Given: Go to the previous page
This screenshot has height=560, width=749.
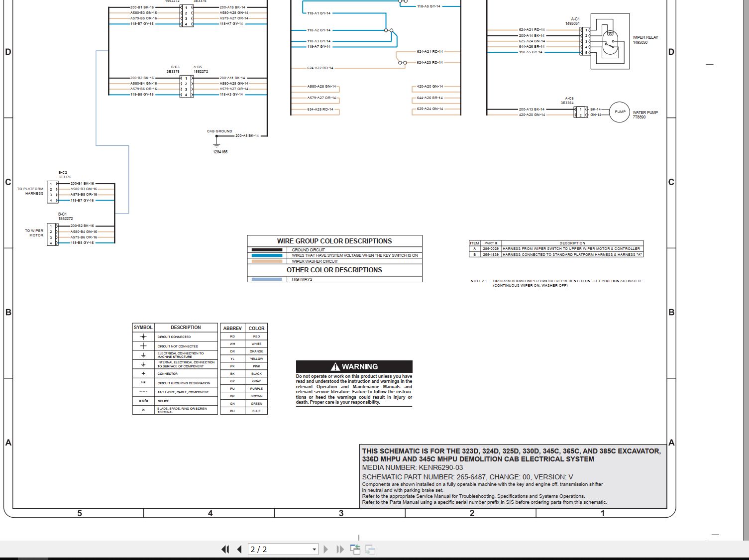Looking at the screenshot, I should coord(239,549).
